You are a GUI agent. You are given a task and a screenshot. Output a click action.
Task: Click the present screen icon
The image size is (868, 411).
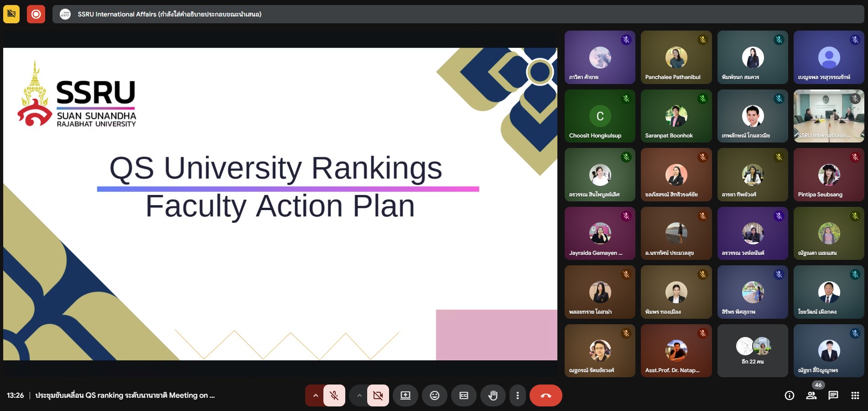pos(405,395)
